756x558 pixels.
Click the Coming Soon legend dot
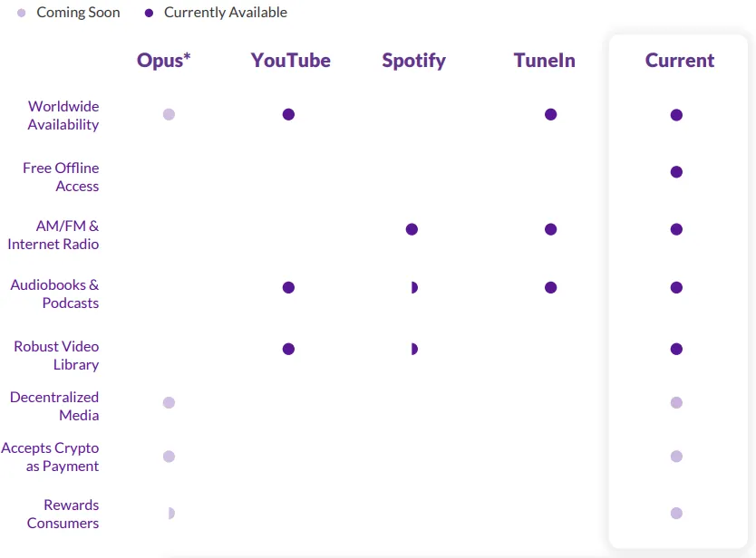(21, 13)
